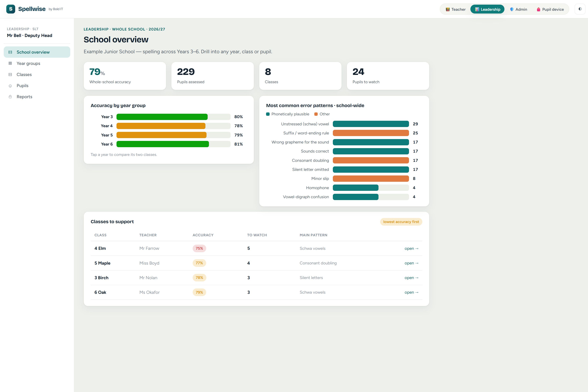Click teacher name Ms Okafor

[150, 292]
